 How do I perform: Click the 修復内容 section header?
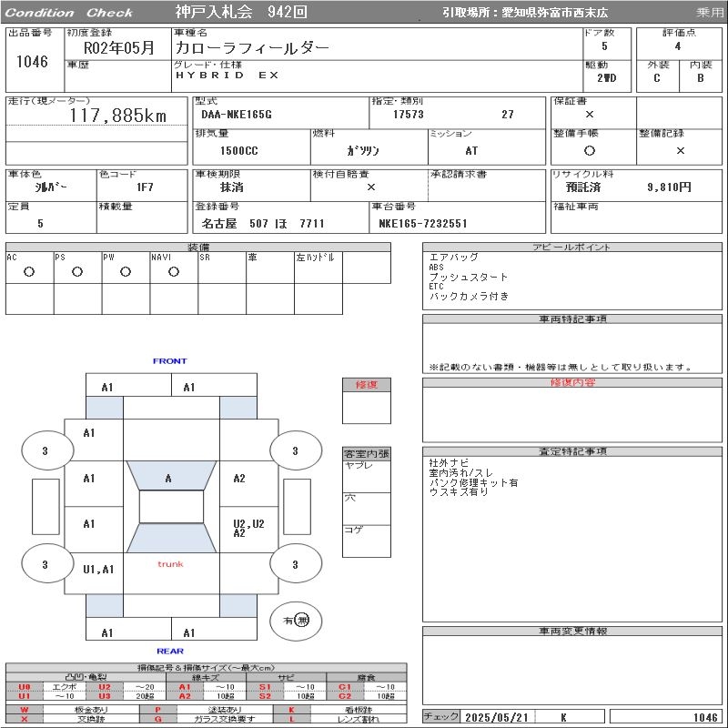572,382
